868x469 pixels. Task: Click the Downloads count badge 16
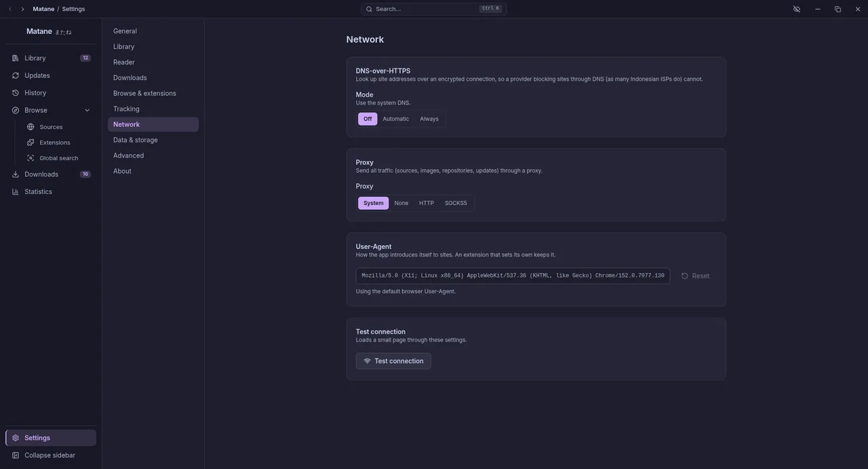[x=85, y=174]
